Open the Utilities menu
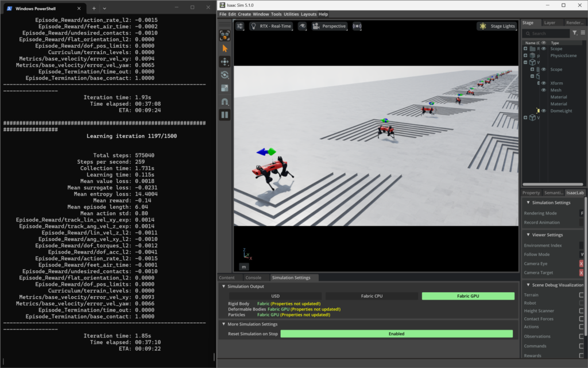The width and height of the screenshot is (588, 368). (x=291, y=14)
